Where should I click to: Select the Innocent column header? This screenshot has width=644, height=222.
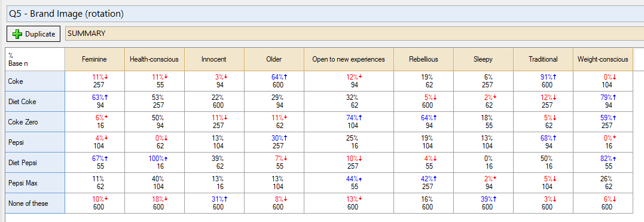click(x=215, y=59)
